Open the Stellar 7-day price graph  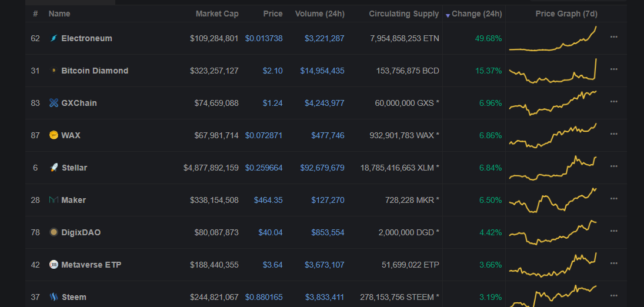pyautogui.click(x=553, y=168)
